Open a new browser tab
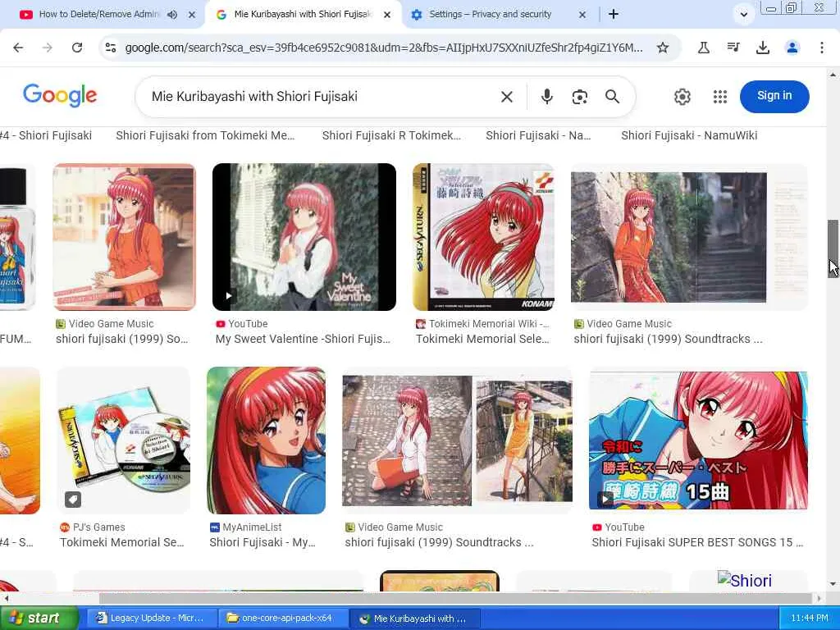 coord(614,15)
